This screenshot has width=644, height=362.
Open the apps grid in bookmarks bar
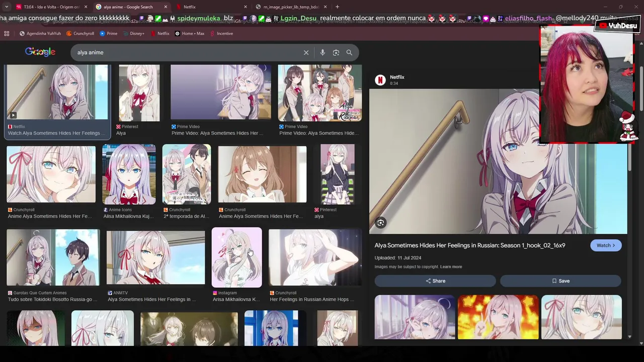click(7, 34)
